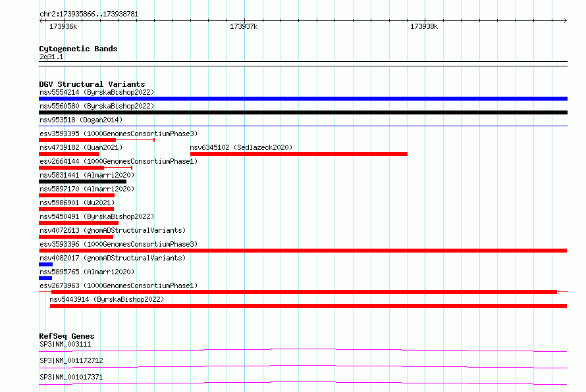
Task: Click the nsv5560580 (ByrskaBishop2022) label
Action: (97, 106)
